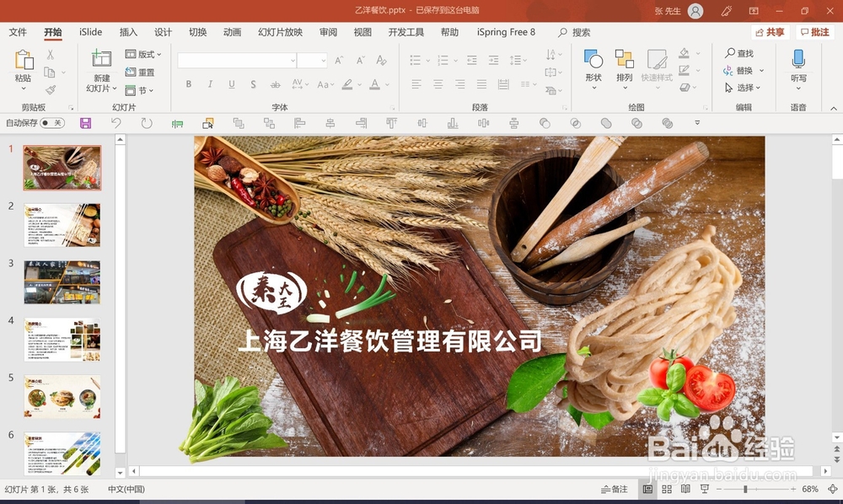Expand the Layout (版式) dropdown
Image resolution: width=843 pixels, height=504 pixels.
pyautogui.click(x=143, y=54)
